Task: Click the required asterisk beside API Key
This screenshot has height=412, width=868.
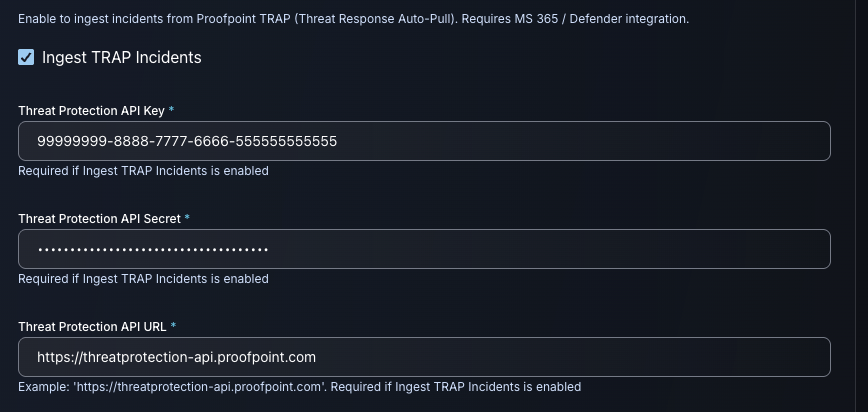Action: coord(171,110)
